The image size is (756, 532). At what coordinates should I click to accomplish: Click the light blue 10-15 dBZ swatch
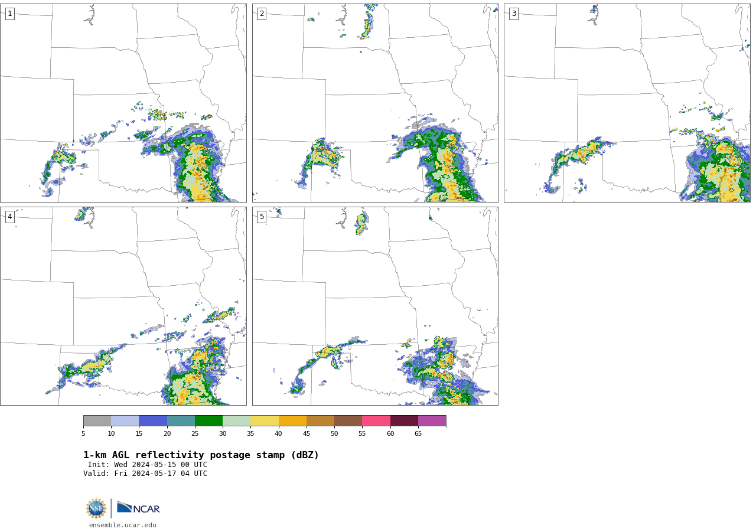click(x=125, y=421)
